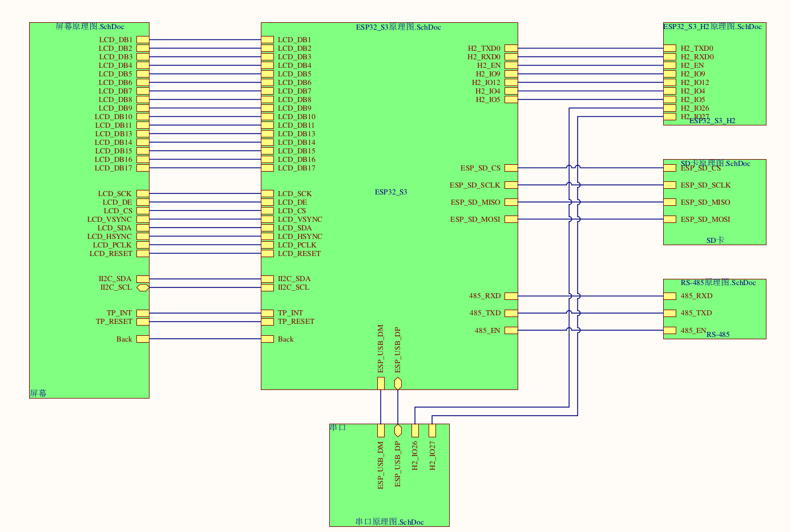Select the ESP_USB_DM entry on the 串口 sheet

(381, 431)
